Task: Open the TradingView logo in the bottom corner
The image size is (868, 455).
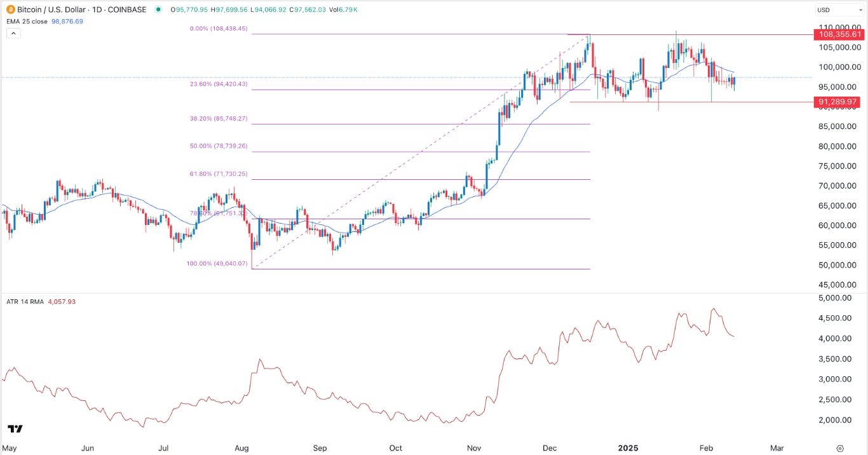Action: (x=15, y=430)
